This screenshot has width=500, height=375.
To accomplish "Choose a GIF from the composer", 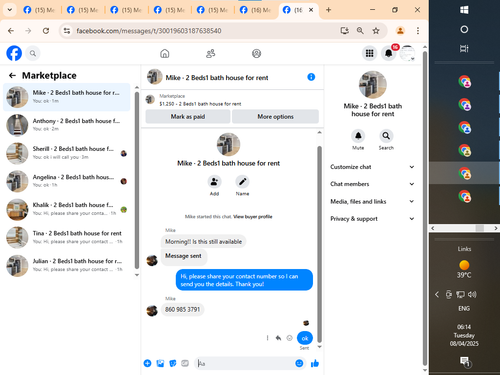I will (185, 363).
